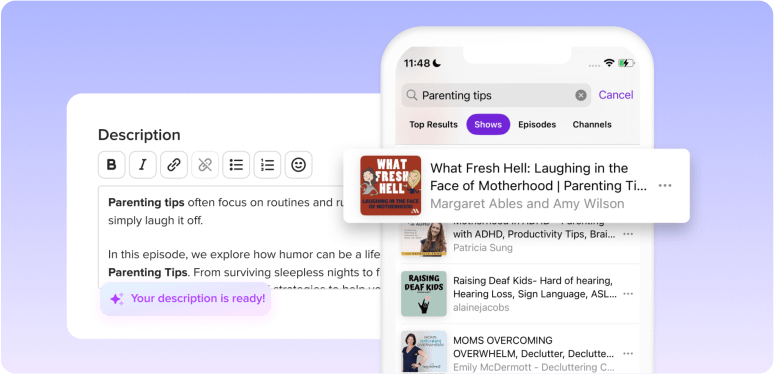This screenshot has height=374, width=774.
Task: Clear the Parenting tips search text
Action: tap(581, 95)
